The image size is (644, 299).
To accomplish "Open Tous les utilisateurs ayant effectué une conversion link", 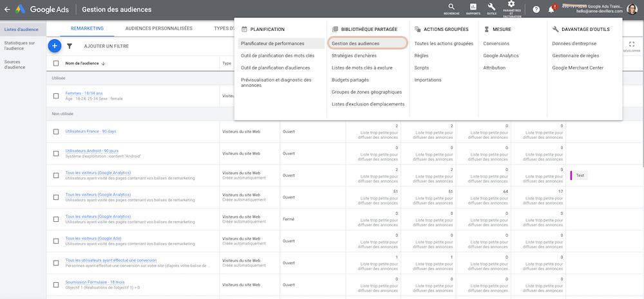I will coord(111,260).
